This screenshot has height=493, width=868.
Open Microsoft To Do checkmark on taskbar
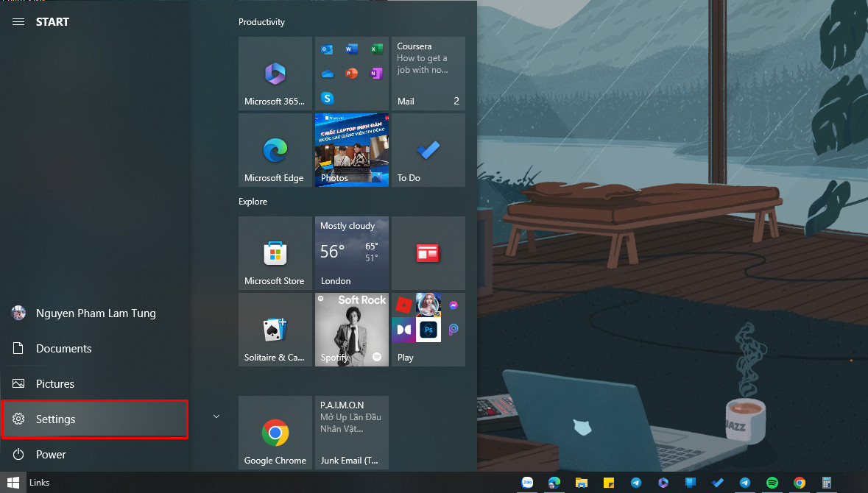tap(717, 483)
